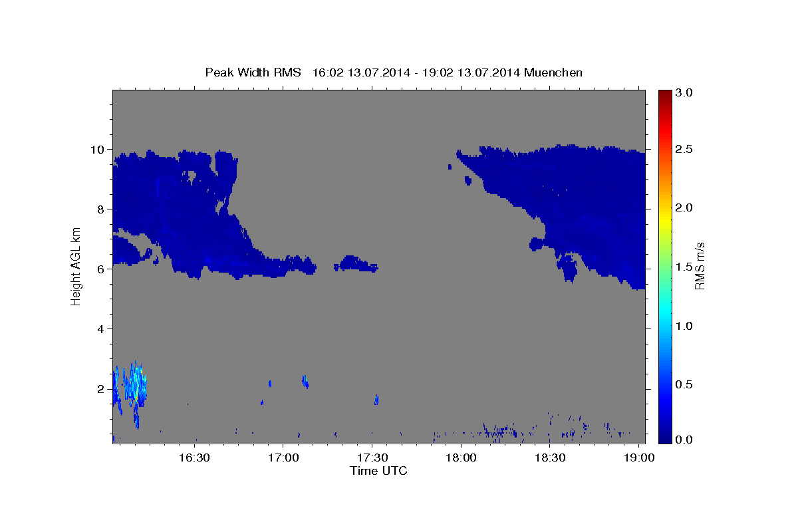Click the colorbar value 2.5

(684, 149)
